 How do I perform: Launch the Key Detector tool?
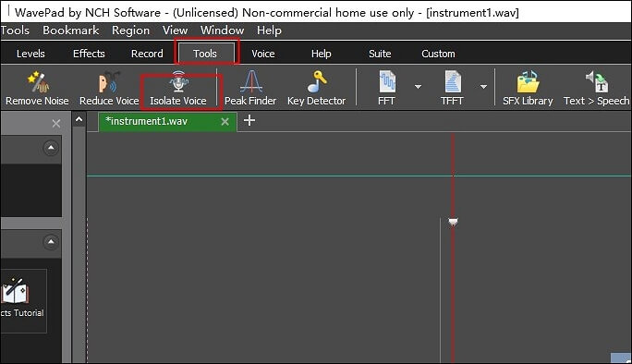pyautogui.click(x=316, y=89)
